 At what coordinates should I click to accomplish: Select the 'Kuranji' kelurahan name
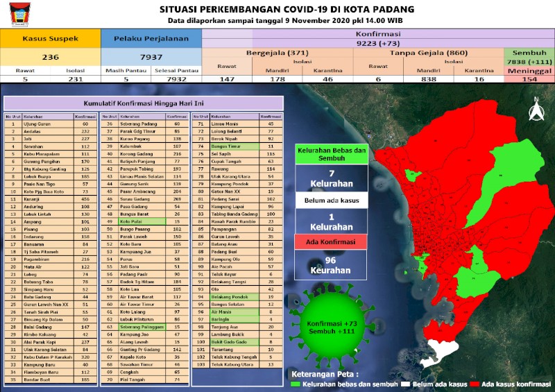point(31,199)
